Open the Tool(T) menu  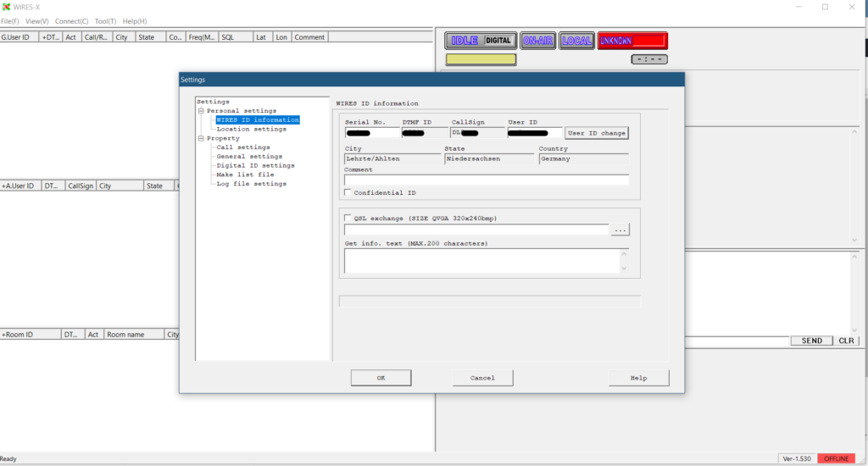click(x=105, y=21)
